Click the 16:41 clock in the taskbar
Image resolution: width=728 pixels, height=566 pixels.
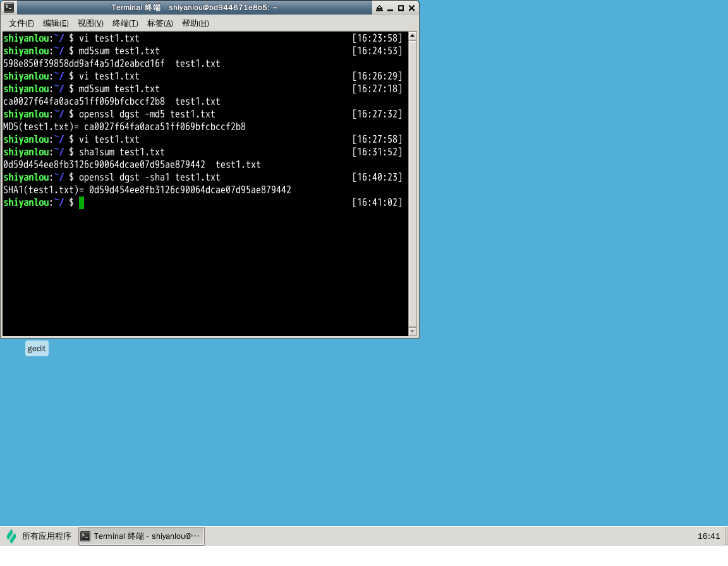(x=708, y=536)
